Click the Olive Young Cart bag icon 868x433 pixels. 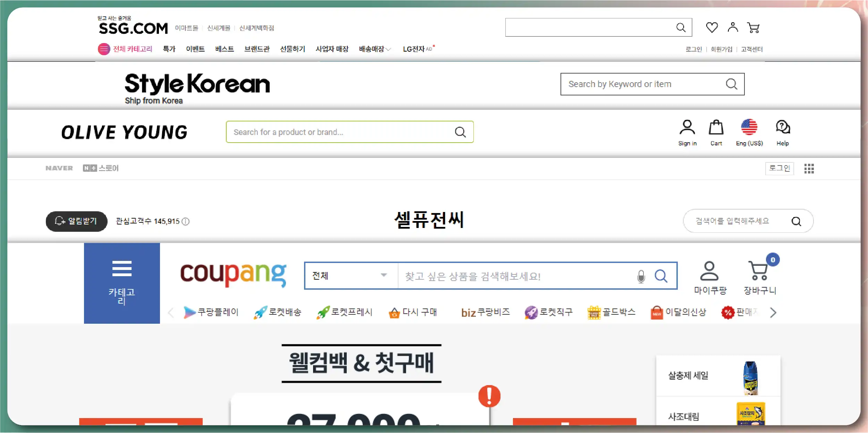coord(716,128)
